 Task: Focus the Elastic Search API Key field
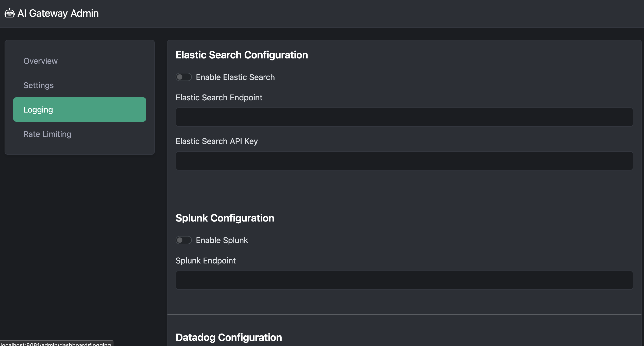tap(404, 161)
